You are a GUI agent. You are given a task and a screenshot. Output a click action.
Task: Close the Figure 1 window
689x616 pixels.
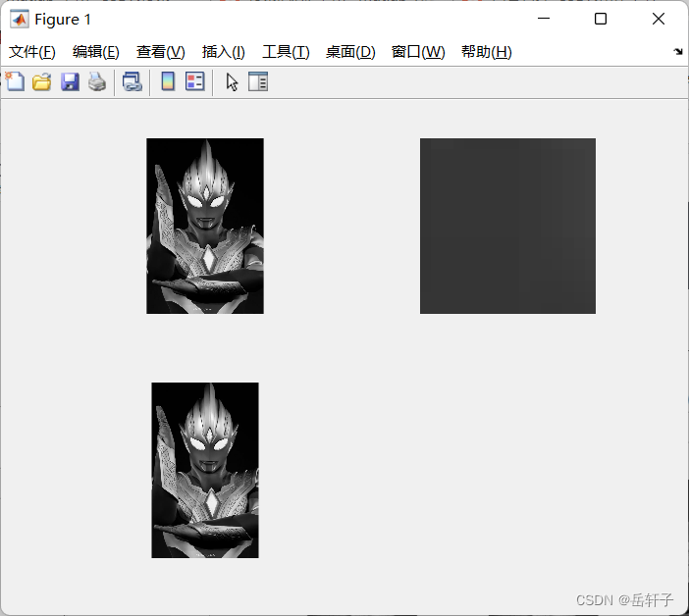pos(659,19)
